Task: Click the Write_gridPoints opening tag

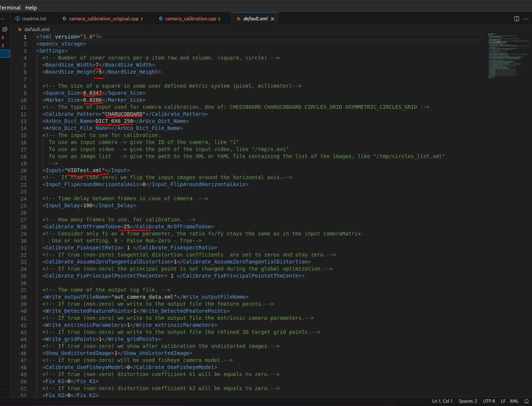Action: pos(70,339)
